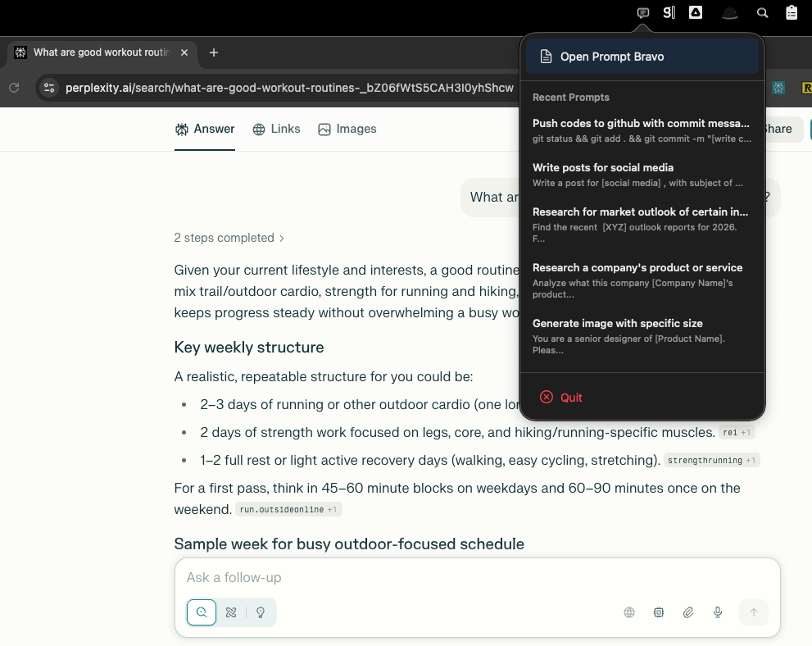
Task: Open the clipboard manager menu bar icon
Action: click(791, 12)
